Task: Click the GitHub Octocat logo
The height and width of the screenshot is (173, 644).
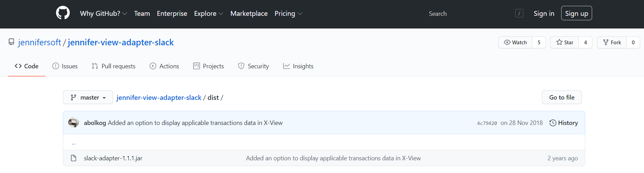Action: point(63,13)
